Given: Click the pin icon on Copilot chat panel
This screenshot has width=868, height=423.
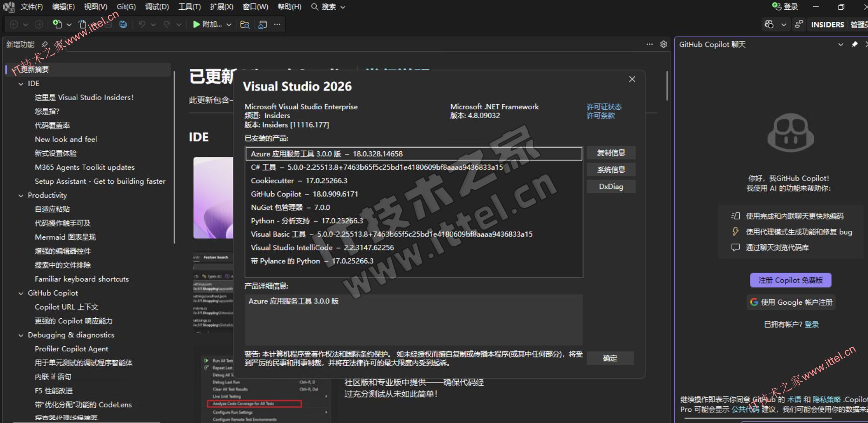Looking at the screenshot, I should click(855, 44).
